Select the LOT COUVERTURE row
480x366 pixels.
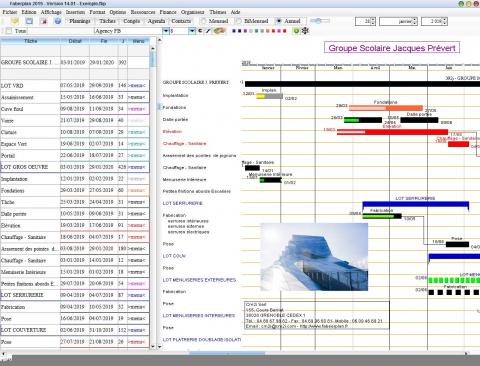coord(75,330)
